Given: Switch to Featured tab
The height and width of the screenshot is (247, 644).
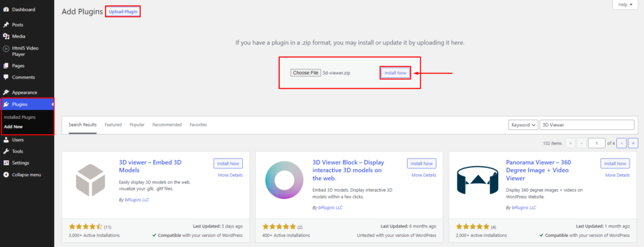Looking at the screenshot, I should point(113,124).
